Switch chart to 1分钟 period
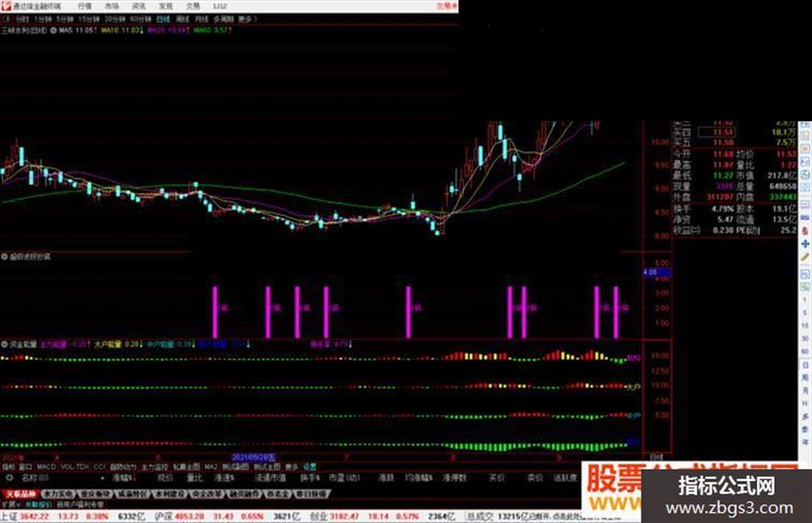Screen dimensions: 812x523 pos(42,19)
